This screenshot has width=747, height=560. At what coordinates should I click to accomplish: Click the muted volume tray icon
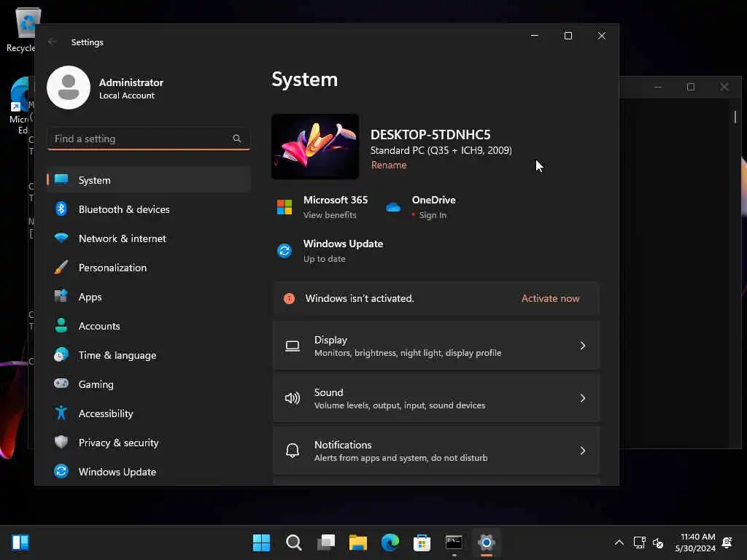[x=658, y=542]
